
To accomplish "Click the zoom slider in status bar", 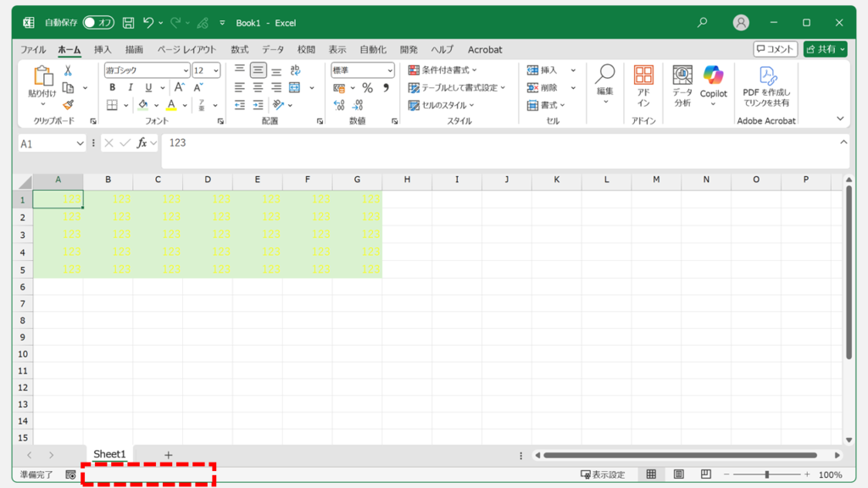I will (x=767, y=475).
